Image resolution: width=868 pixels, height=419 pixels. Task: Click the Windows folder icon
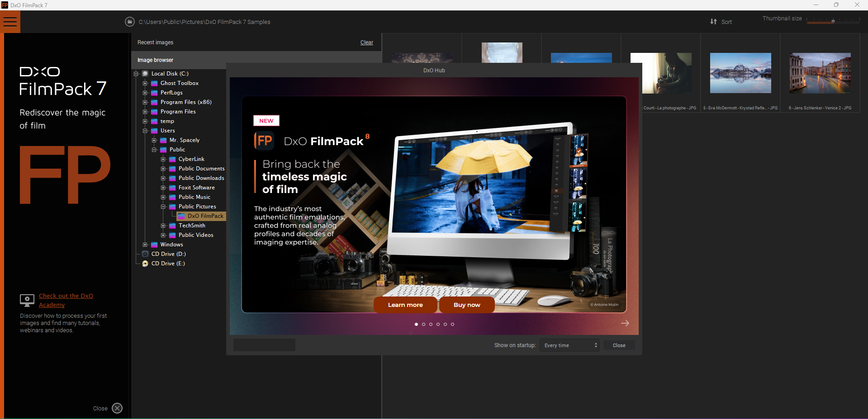(x=154, y=245)
